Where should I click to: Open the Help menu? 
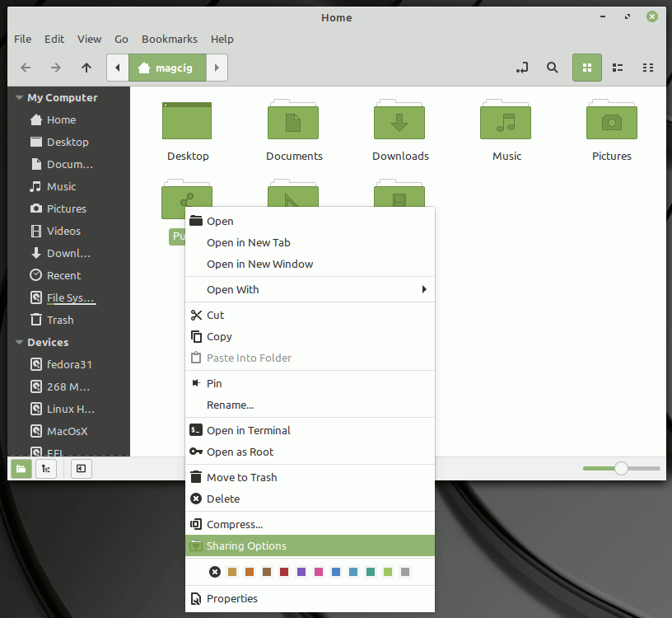pyautogui.click(x=222, y=39)
